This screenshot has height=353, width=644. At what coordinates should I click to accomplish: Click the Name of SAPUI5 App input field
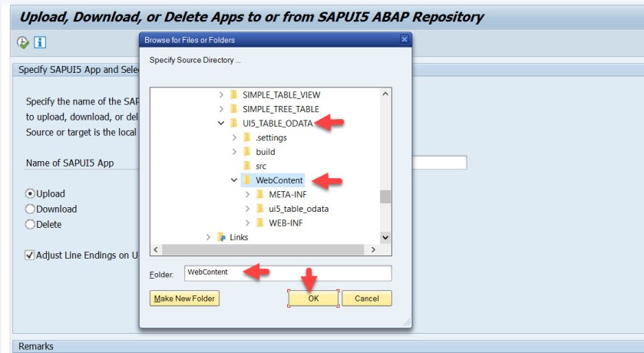(440, 163)
